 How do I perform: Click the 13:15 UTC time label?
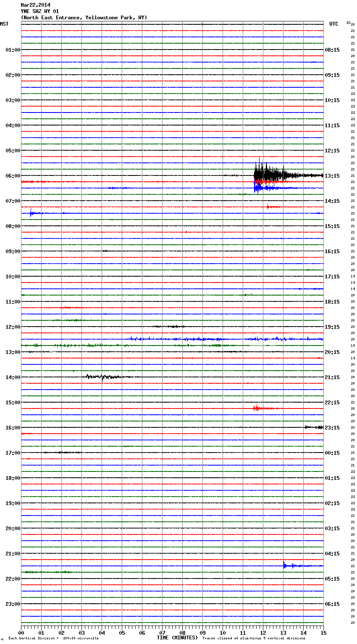pos(332,176)
